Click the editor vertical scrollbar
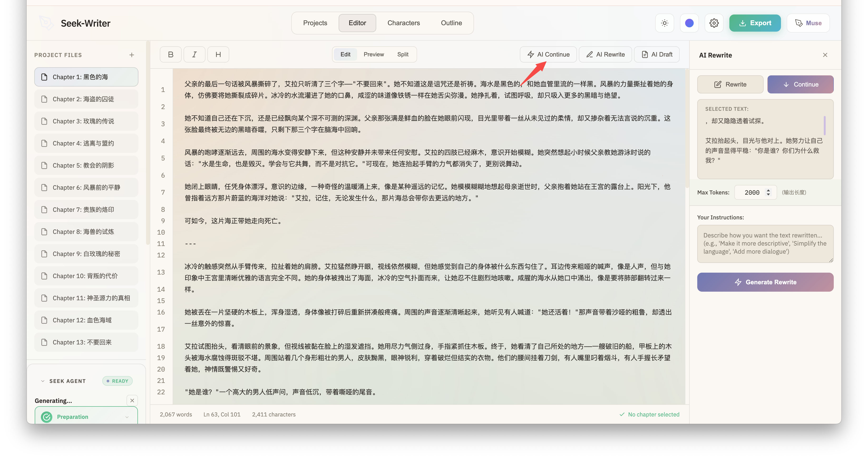This screenshot has width=868, height=459. coord(687,128)
